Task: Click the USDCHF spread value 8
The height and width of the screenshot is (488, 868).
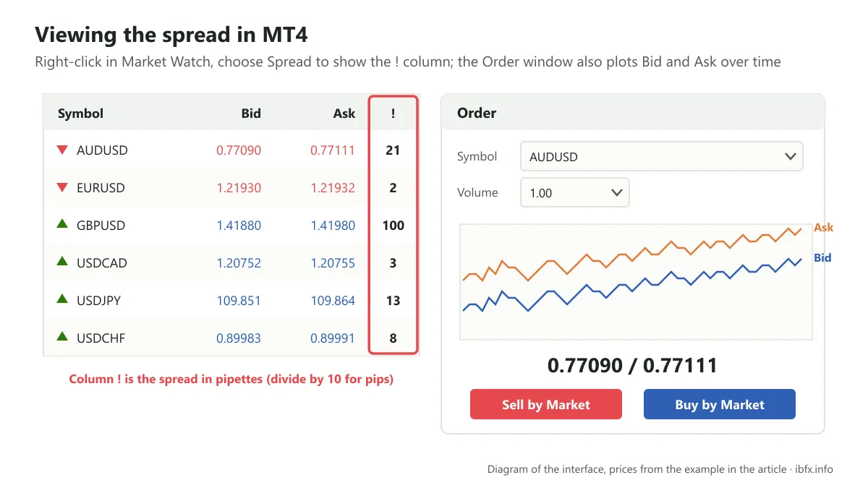Action: [x=393, y=338]
